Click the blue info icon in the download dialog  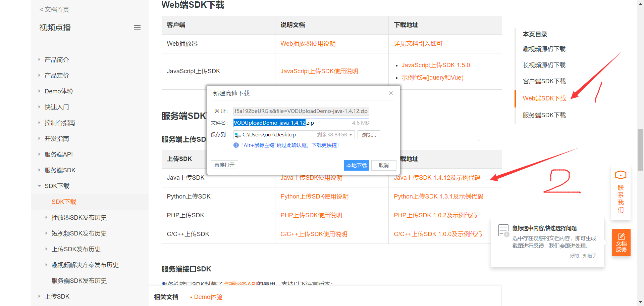(x=236, y=145)
